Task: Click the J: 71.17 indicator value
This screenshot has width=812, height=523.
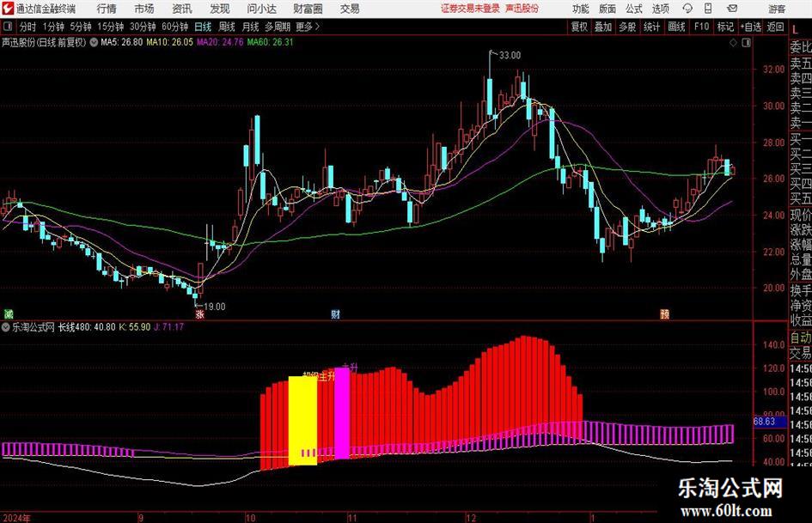Action: (x=168, y=327)
